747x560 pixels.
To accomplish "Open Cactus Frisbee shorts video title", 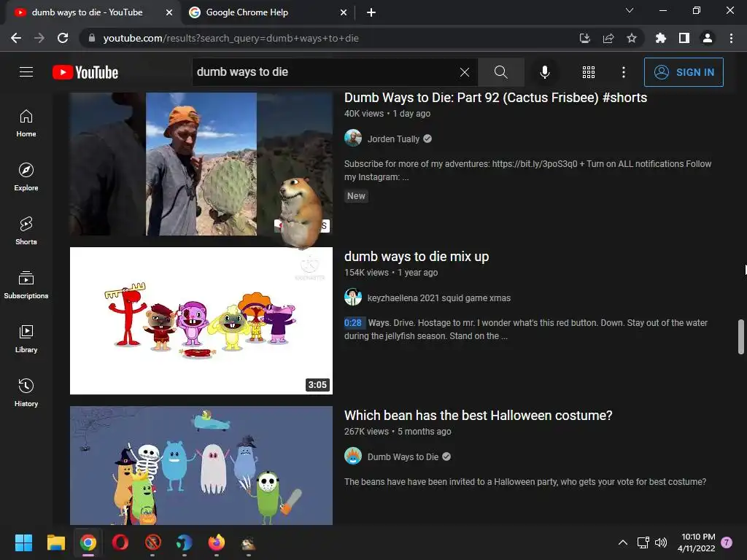I will coord(495,98).
